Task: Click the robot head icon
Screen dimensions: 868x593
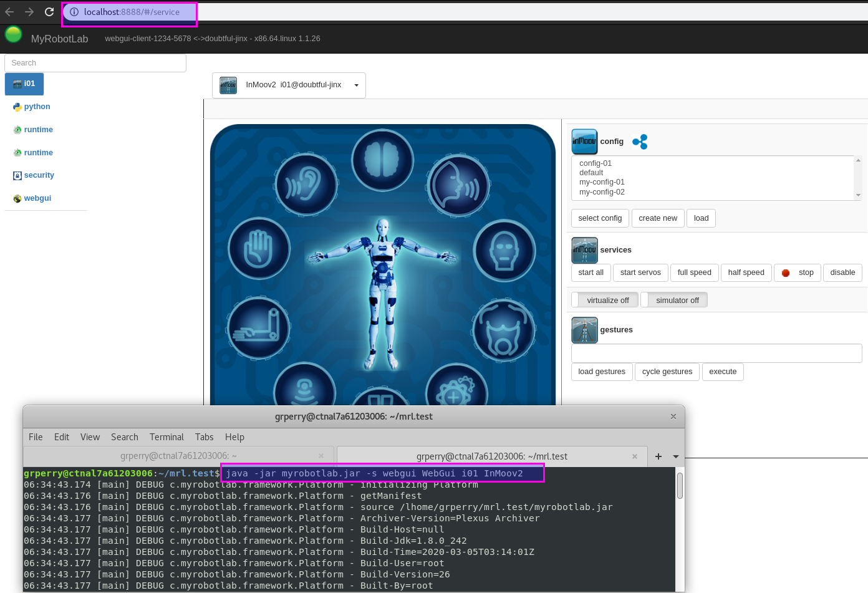Action: click(504, 251)
